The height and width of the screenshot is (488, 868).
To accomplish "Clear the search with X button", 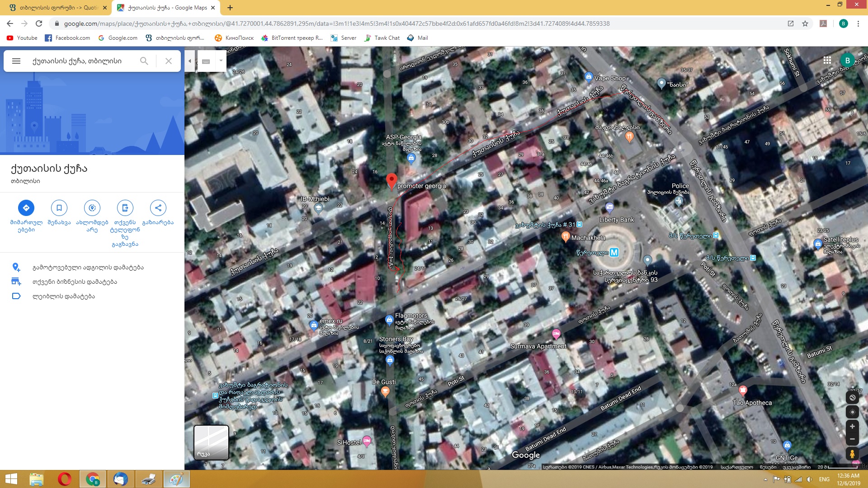I will point(169,61).
